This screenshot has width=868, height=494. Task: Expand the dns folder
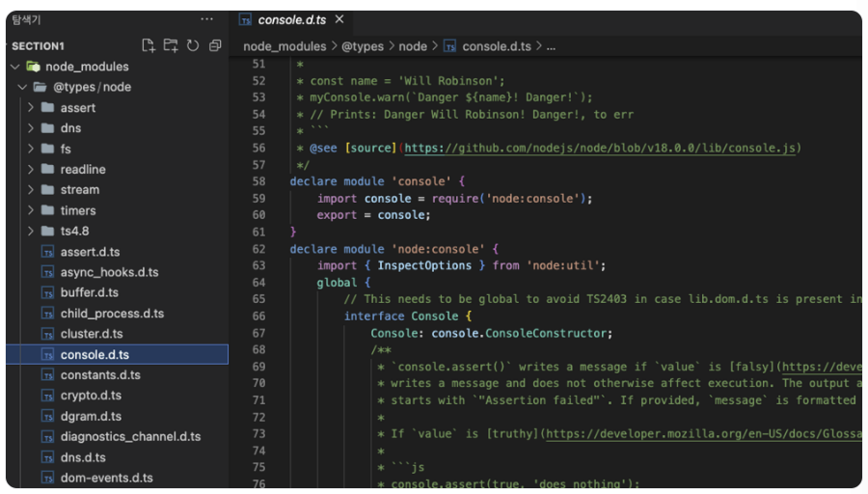31,128
